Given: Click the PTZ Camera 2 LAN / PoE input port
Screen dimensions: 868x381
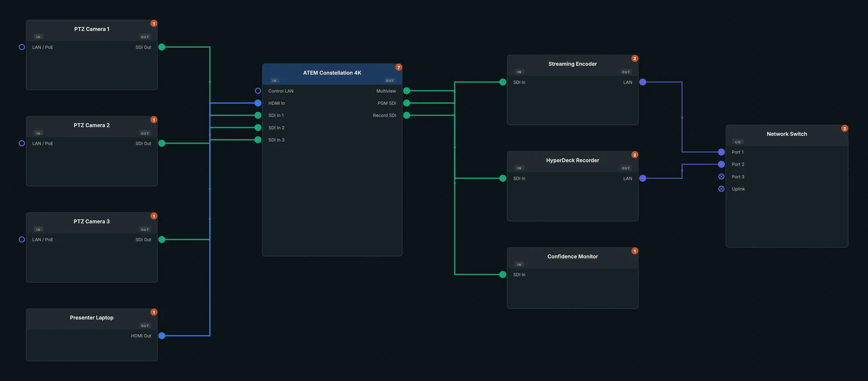Looking at the screenshot, I should (x=22, y=143).
